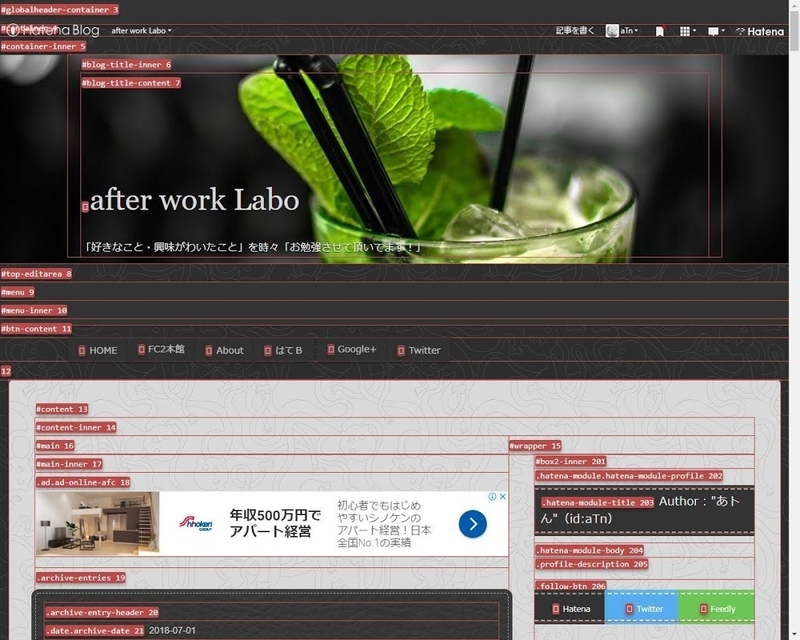Click Google+ in navigation menu
This screenshot has width=800, height=640.
[356, 349]
